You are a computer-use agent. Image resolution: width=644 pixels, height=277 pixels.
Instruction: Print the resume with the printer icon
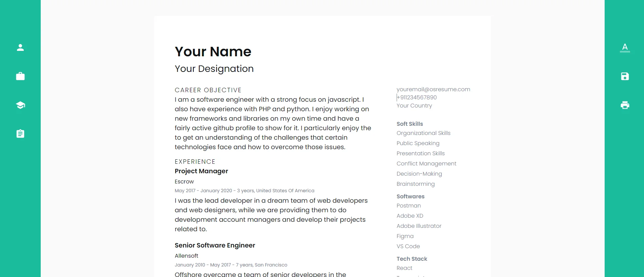click(x=625, y=105)
